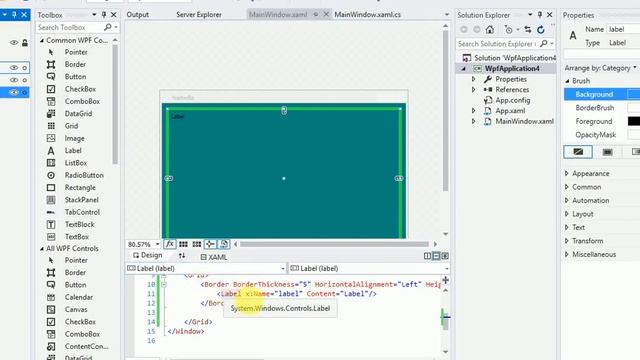Select Button in Common WPF Controls
640x360 pixels.
pyautogui.click(x=75, y=76)
